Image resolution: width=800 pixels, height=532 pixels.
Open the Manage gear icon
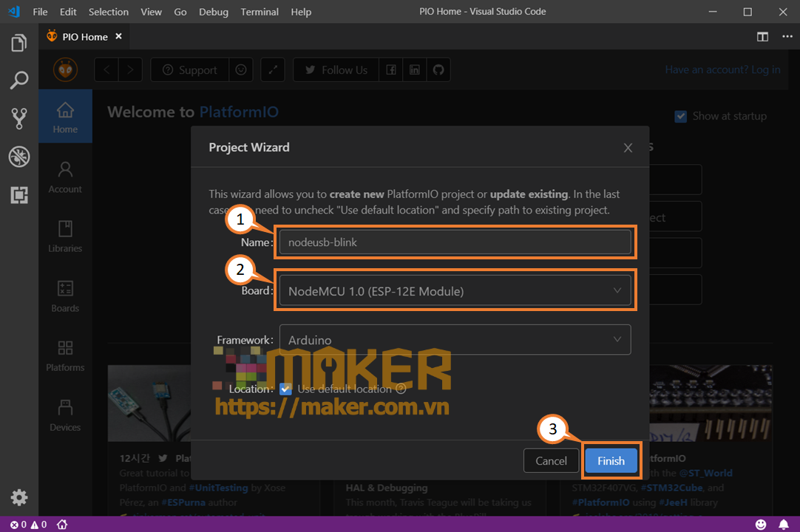coord(19,497)
